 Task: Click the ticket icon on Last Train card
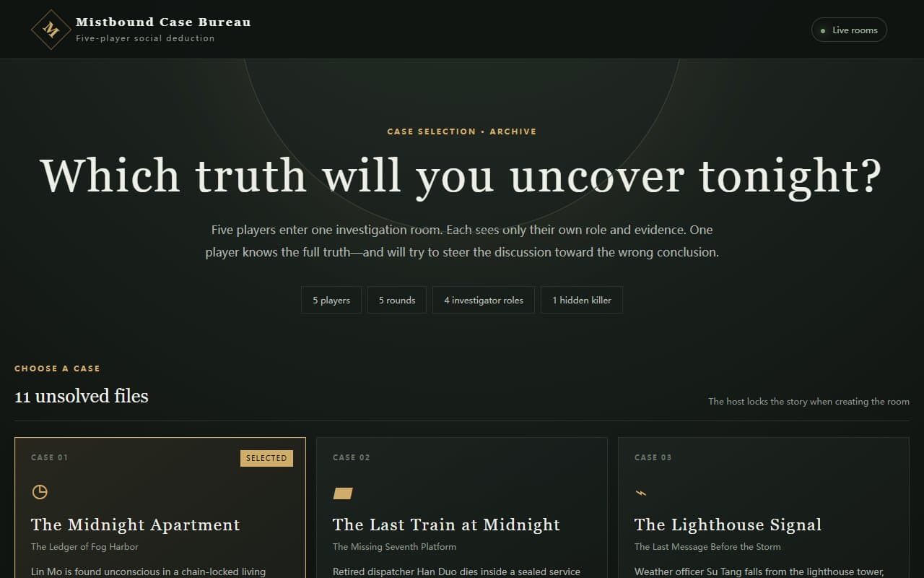[x=343, y=493]
